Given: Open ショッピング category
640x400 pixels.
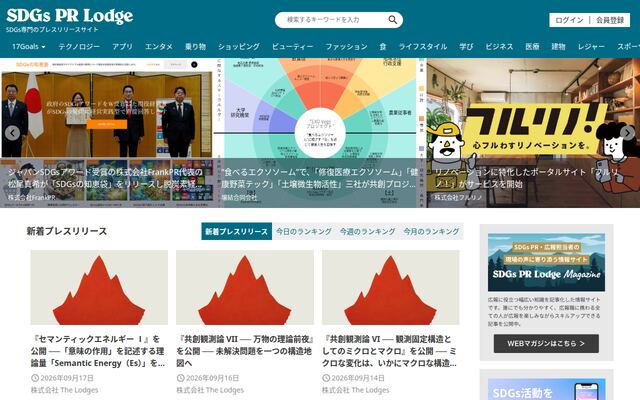Looking at the screenshot, I should (239, 47).
